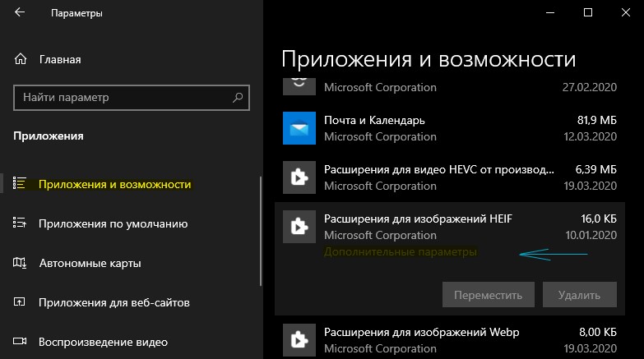Maximize the Параметры window
This screenshot has height=359, width=644.
point(588,12)
